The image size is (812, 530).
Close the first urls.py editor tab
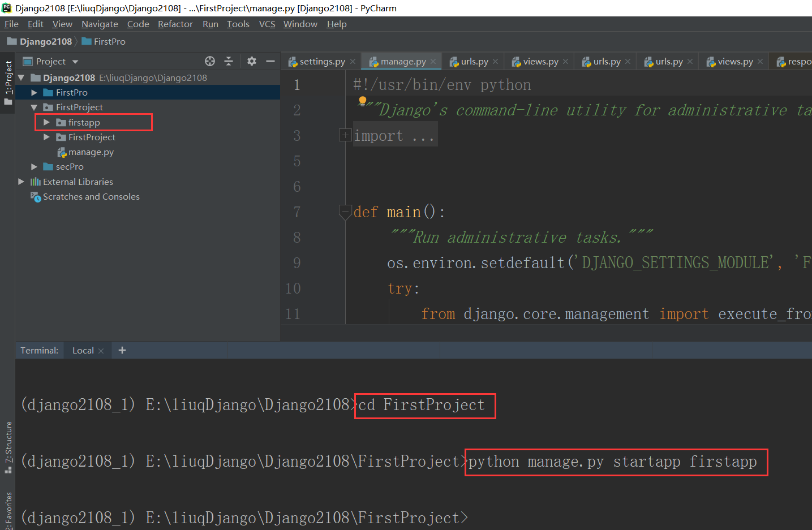coord(495,62)
